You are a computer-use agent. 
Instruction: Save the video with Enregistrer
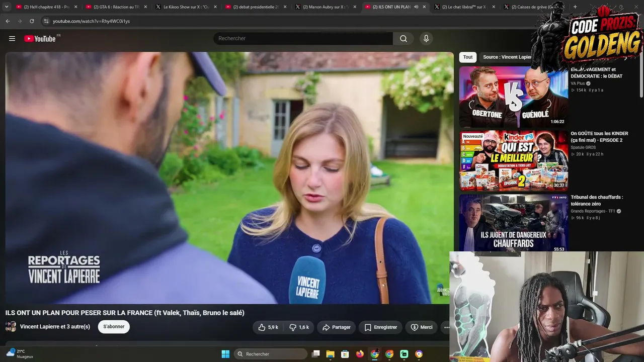[x=380, y=327]
